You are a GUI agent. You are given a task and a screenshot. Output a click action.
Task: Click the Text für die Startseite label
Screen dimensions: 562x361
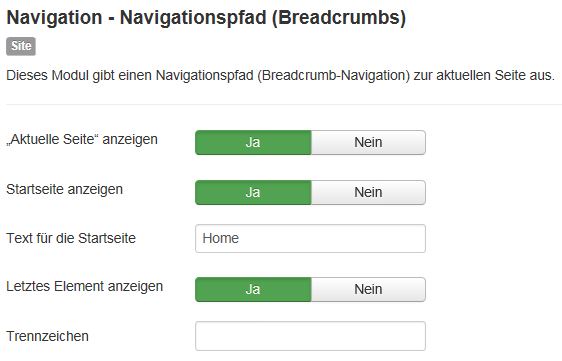click(x=71, y=238)
